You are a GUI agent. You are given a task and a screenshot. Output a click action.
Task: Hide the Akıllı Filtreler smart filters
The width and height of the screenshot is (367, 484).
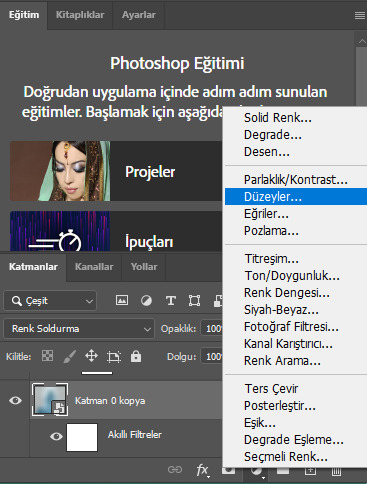tap(56, 436)
